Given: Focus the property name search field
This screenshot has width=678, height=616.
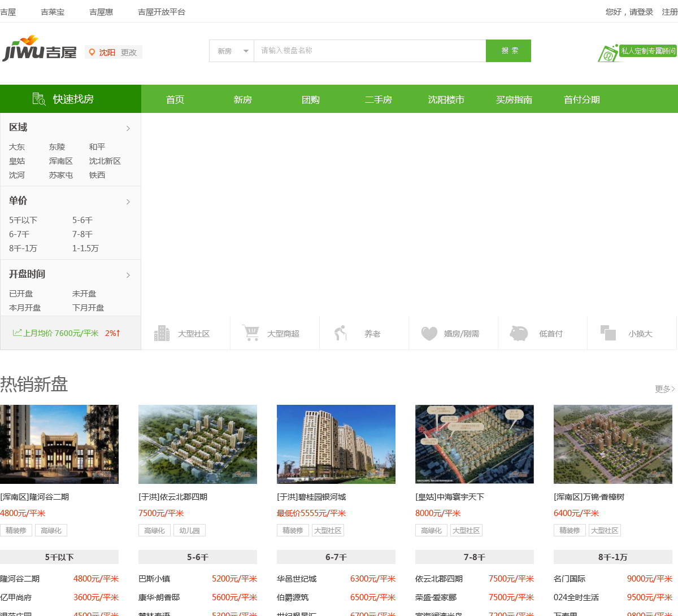Looking at the screenshot, I should point(370,51).
